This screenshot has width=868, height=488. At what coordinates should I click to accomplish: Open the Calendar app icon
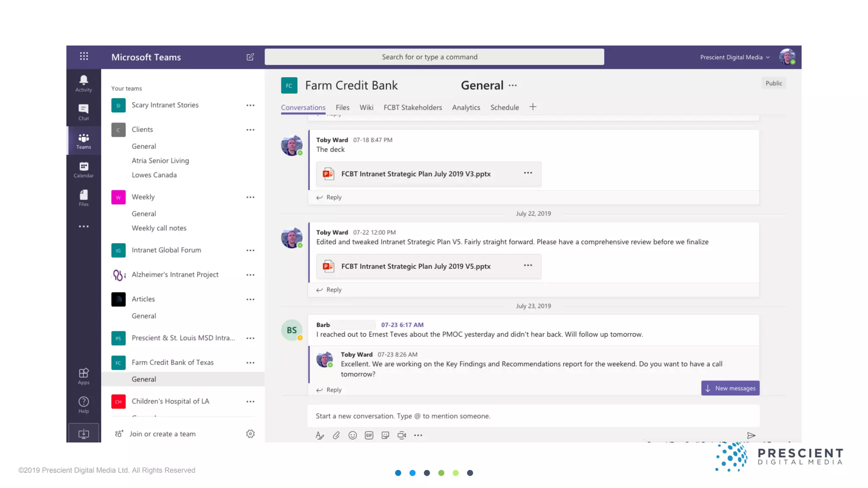83,169
